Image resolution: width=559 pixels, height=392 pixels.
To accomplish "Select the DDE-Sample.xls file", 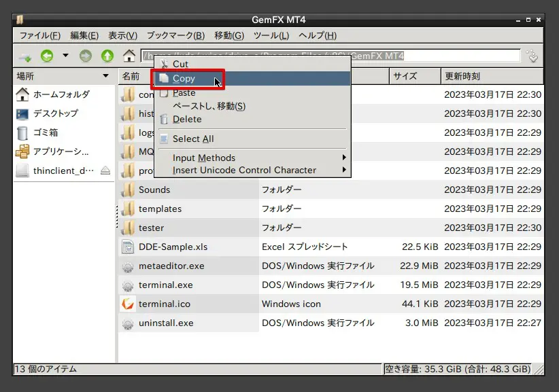I will 173,247.
